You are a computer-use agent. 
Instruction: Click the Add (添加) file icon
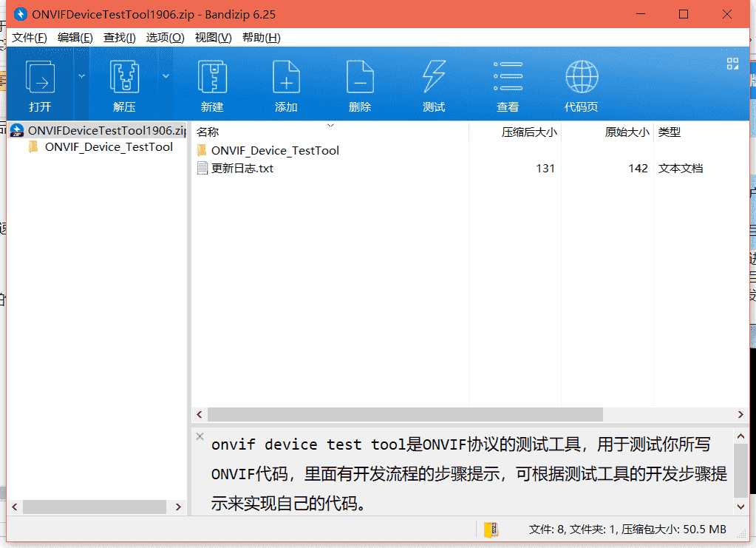pos(286,76)
